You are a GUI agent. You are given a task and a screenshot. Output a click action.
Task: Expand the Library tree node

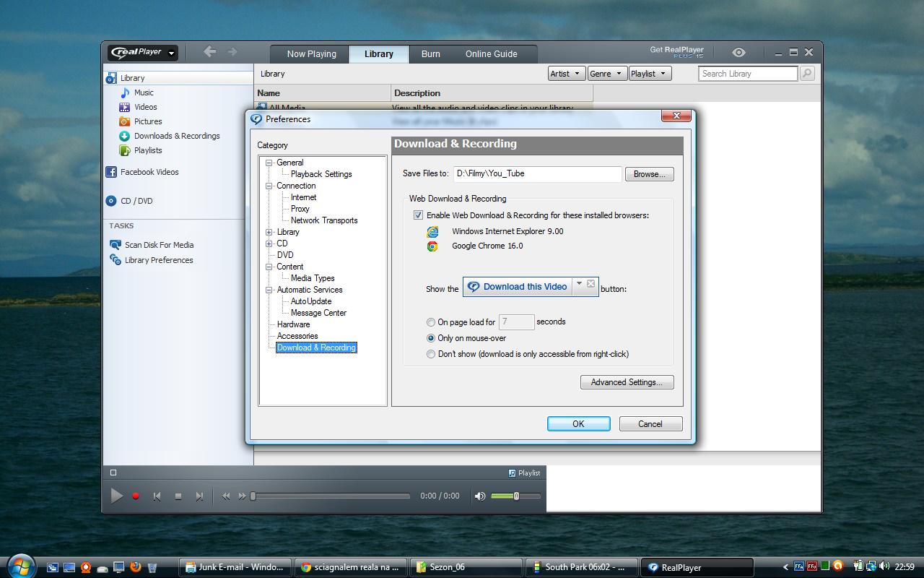(x=269, y=232)
